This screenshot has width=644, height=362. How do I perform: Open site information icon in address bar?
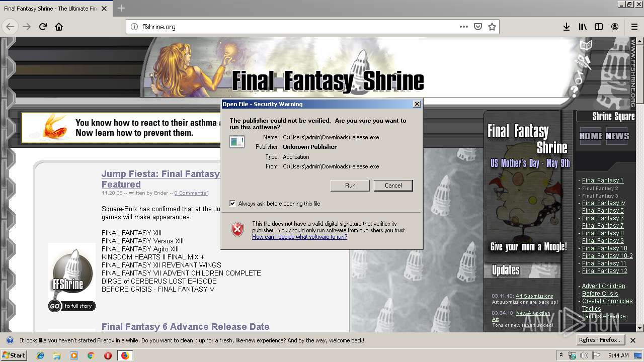click(x=134, y=27)
